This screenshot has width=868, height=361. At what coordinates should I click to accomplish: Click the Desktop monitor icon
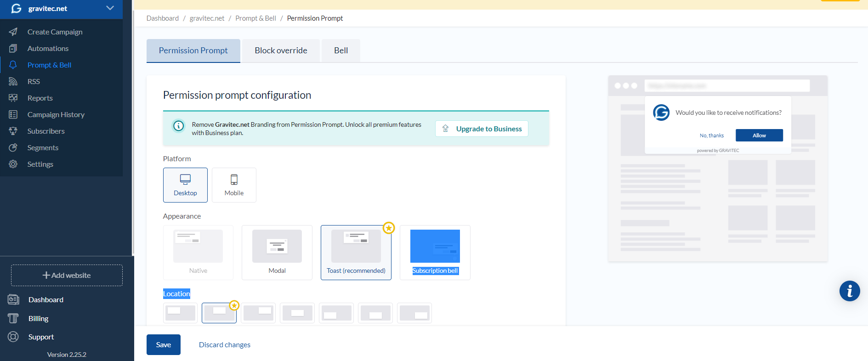pos(185,179)
